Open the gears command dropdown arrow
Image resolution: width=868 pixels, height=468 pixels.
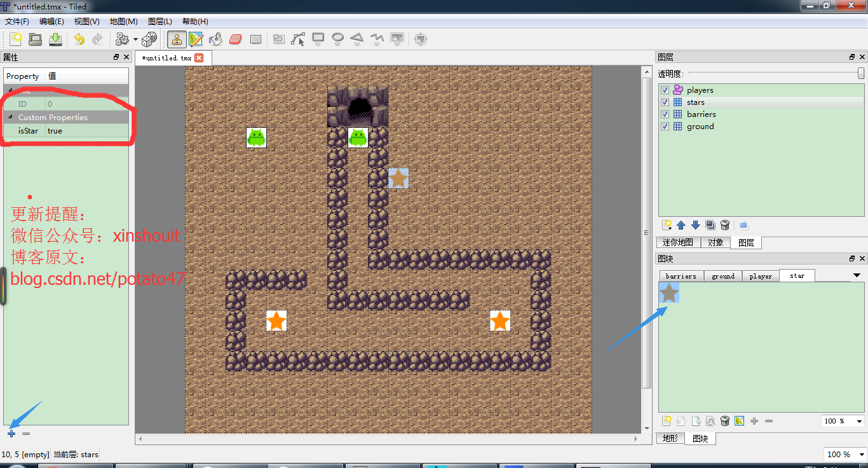coord(135,39)
